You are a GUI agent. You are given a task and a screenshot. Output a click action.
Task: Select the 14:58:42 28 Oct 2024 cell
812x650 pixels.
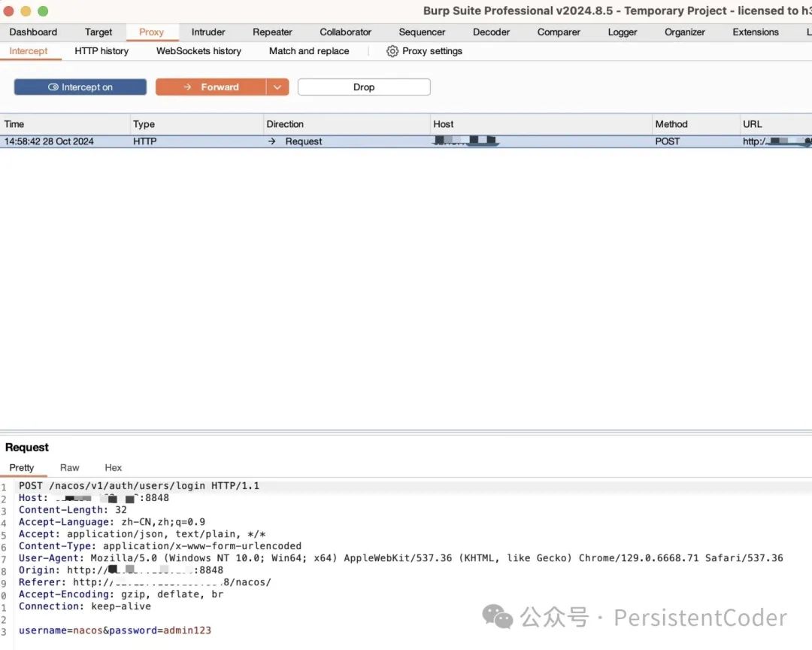pos(49,141)
